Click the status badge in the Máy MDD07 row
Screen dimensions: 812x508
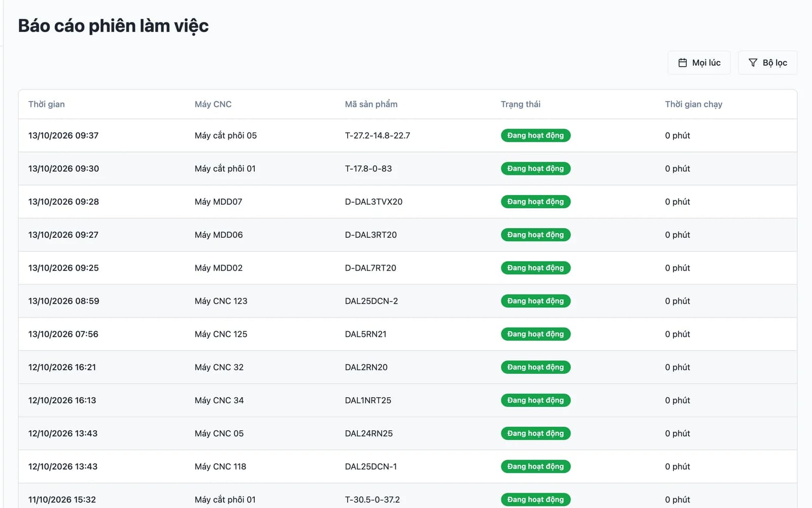535,202
